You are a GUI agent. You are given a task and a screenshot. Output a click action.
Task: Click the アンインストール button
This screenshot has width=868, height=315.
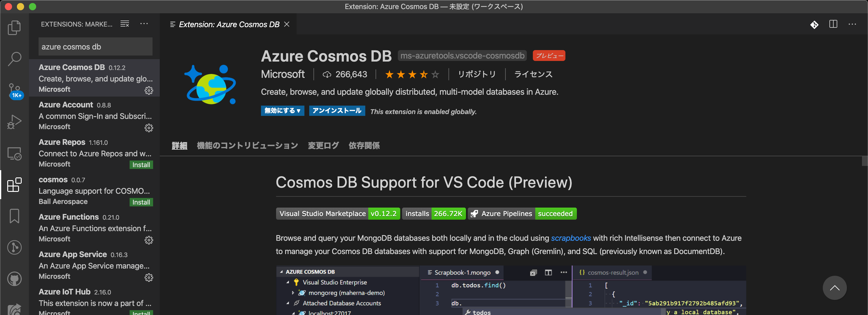pyautogui.click(x=337, y=111)
